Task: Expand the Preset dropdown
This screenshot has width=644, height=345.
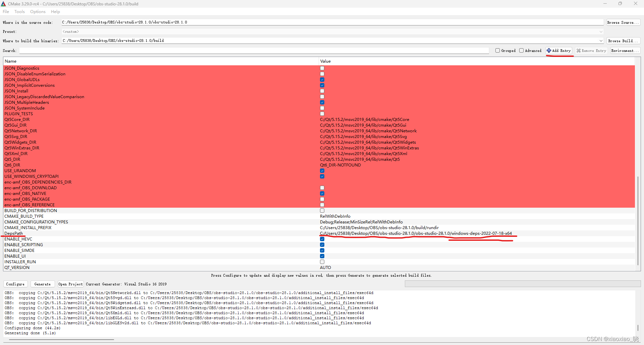Action: click(x=601, y=32)
